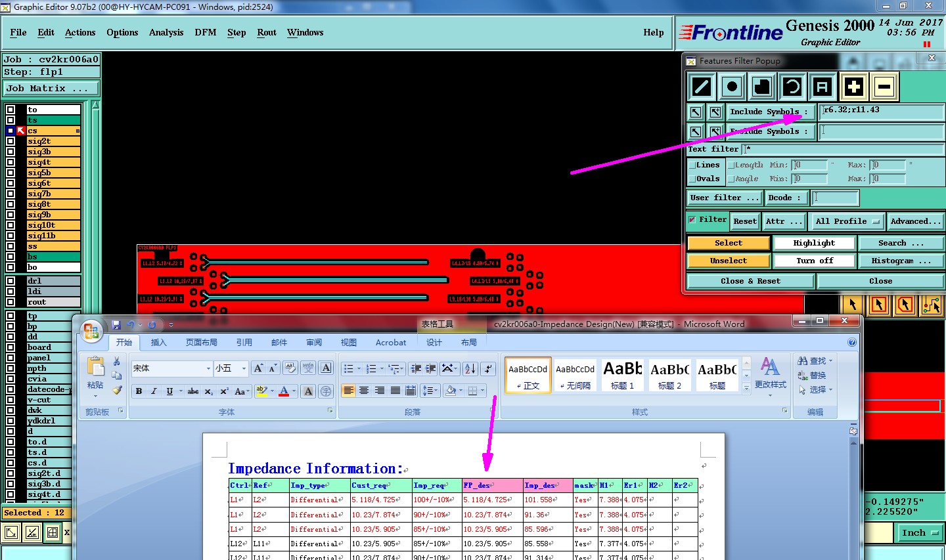Toggle display box for layer ts
The width and height of the screenshot is (946, 560).
pos(11,120)
